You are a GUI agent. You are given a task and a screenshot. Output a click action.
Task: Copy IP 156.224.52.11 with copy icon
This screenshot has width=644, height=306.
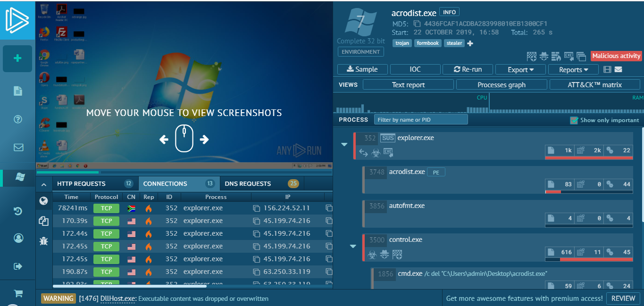click(x=257, y=208)
